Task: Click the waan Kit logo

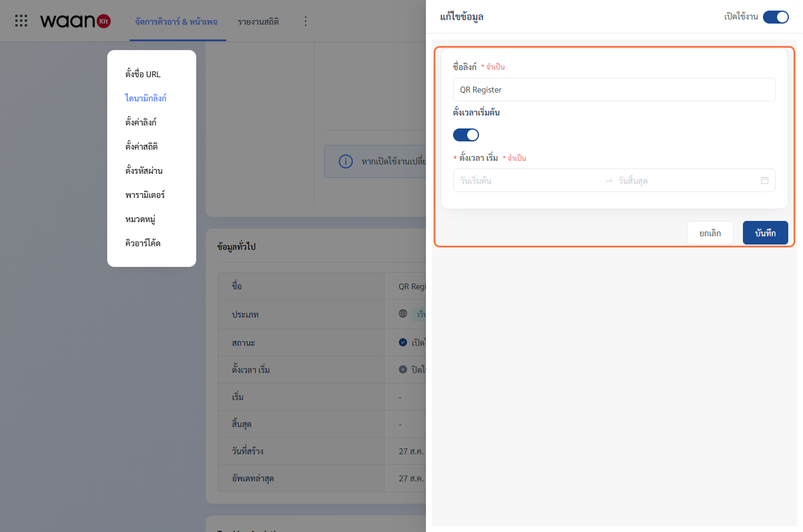Action: (x=75, y=21)
